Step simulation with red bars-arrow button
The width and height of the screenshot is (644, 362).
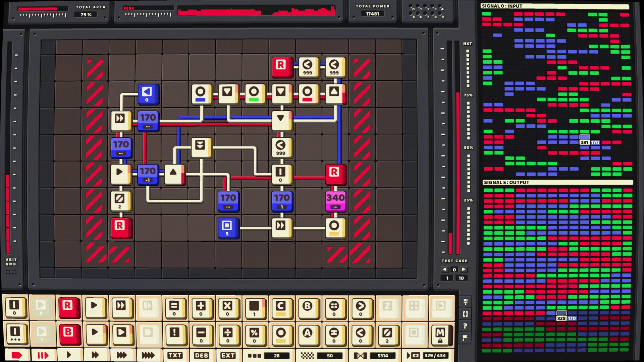tap(43, 355)
